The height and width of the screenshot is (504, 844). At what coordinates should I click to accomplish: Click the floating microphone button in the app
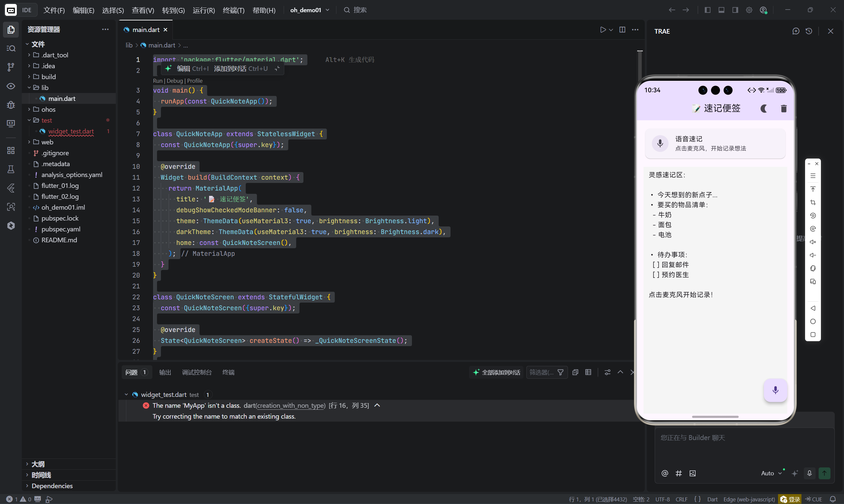(775, 390)
